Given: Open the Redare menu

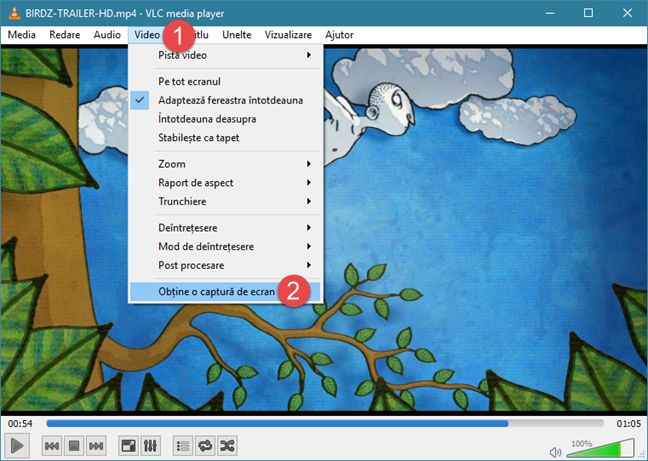Looking at the screenshot, I should 64,35.
